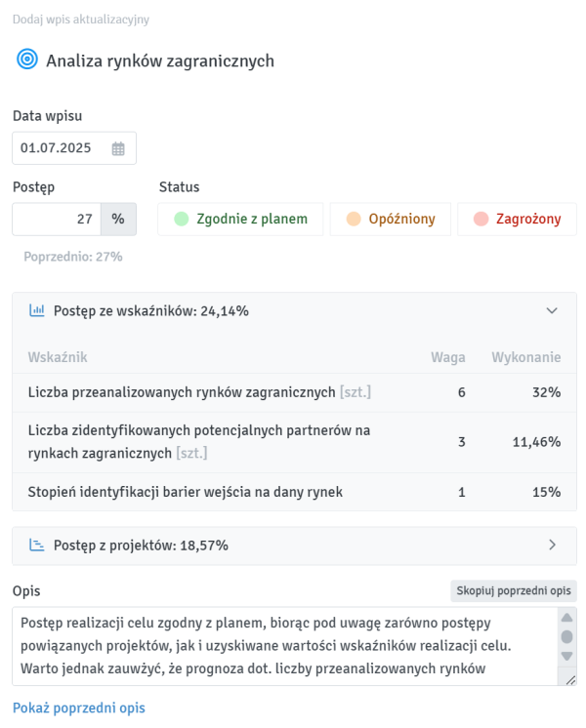Click Skopiuj poprzedni opis button
The image size is (586, 728).
click(514, 591)
